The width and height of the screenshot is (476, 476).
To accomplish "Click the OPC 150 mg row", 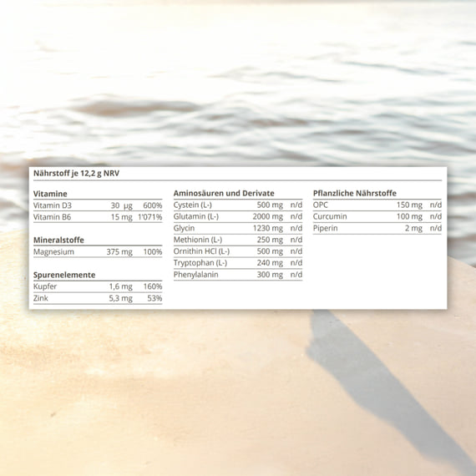I will click(377, 205).
